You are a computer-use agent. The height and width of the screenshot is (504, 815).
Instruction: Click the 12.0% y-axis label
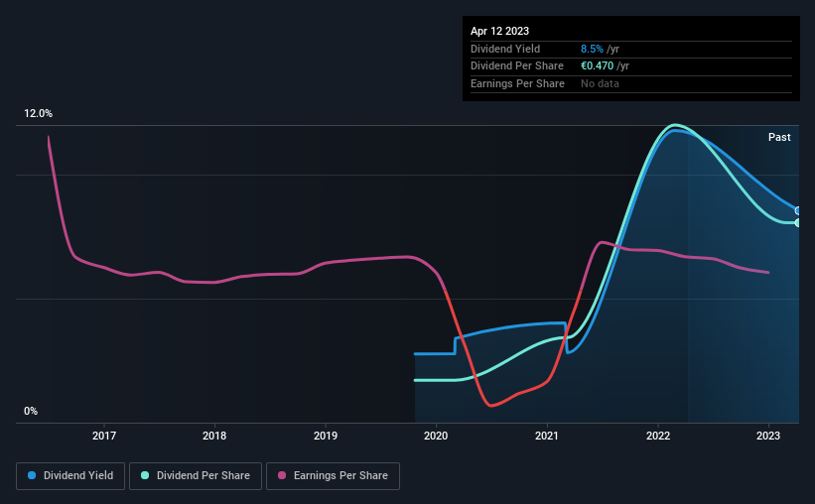click(x=38, y=114)
